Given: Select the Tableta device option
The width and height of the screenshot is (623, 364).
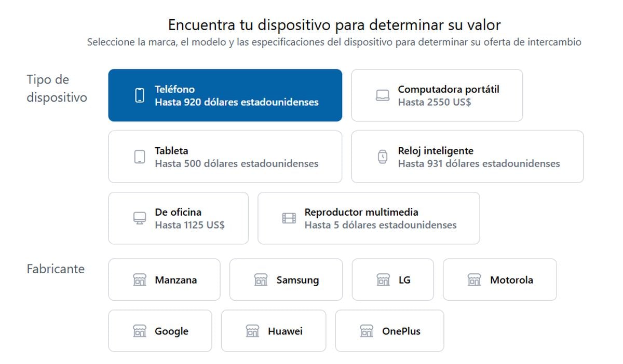Looking at the screenshot, I should (225, 156).
